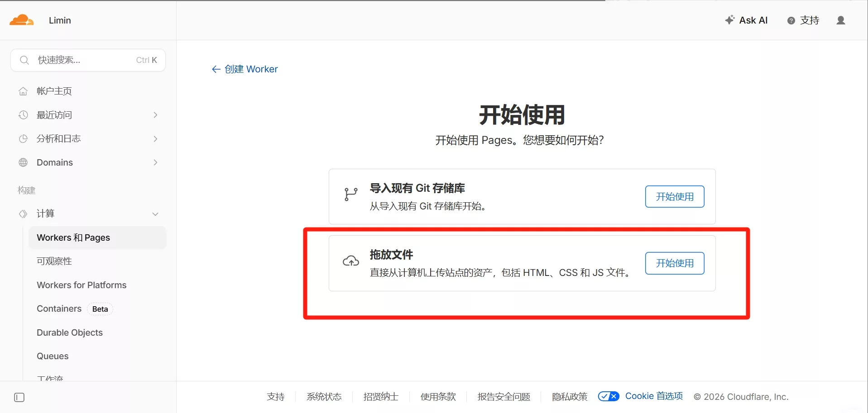The height and width of the screenshot is (413, 868).
Task: Open the user profile icon
Action: click(841, 20)
